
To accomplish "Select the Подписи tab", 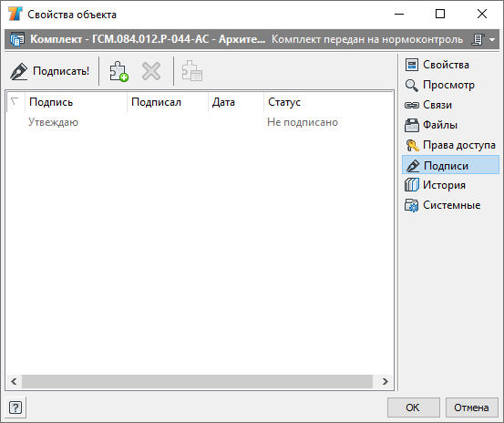I will pos(450,165).
